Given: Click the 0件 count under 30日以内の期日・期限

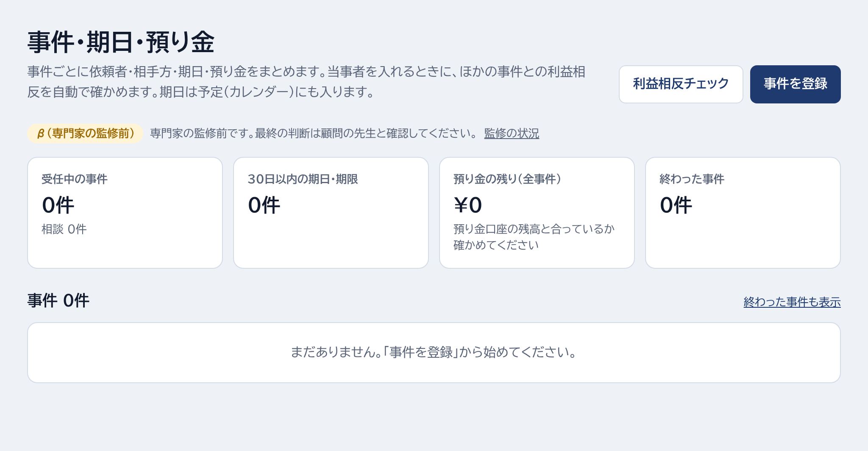Looking at the screenshot, I should coord(264,205).
